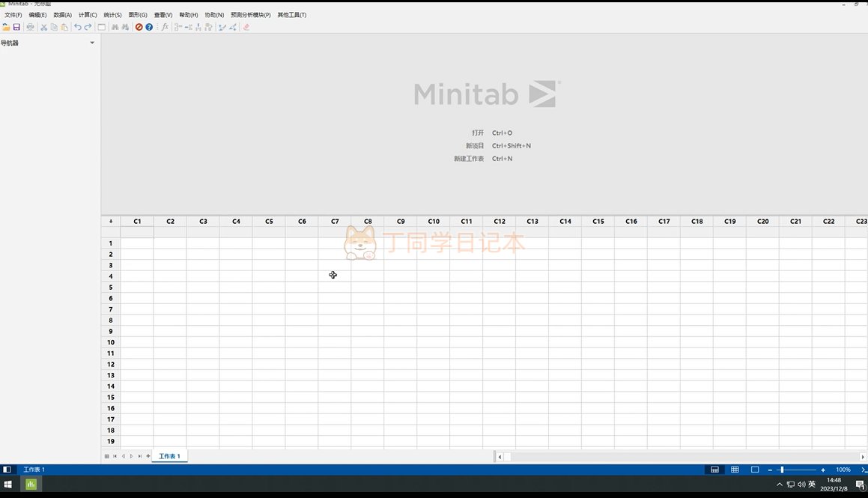The image size is (868, 498).
Task: Open the 图形(G) menu
Action: 138,15
